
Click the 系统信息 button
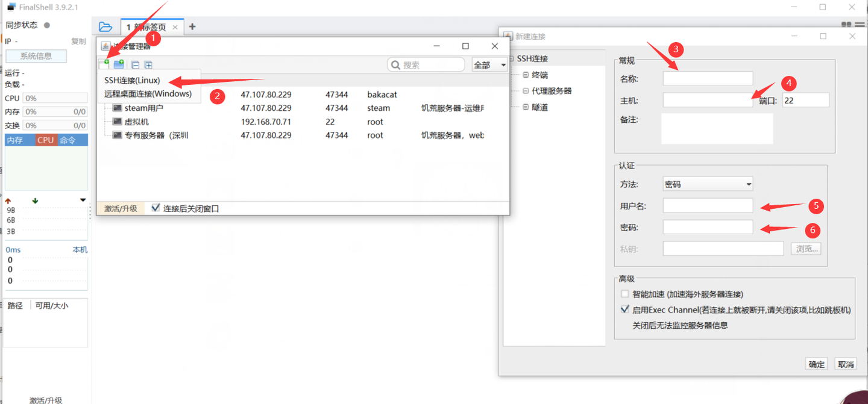36,56
